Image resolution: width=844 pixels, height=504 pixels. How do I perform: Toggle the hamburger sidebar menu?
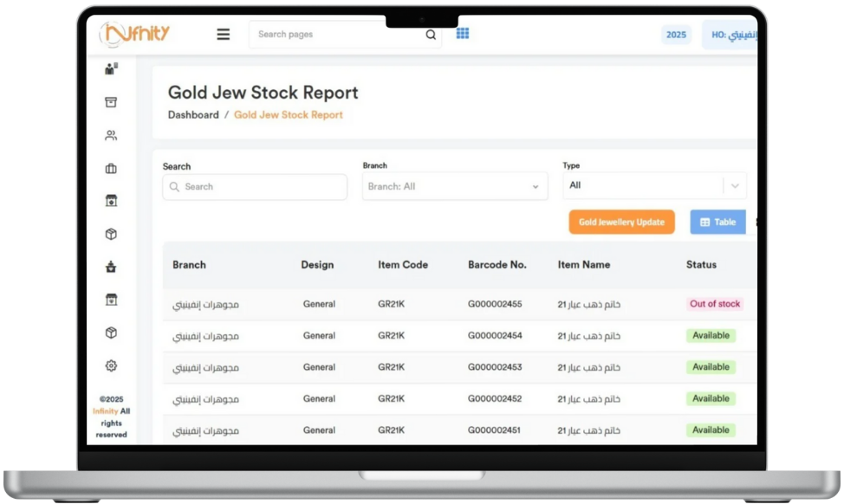[224, 35]
